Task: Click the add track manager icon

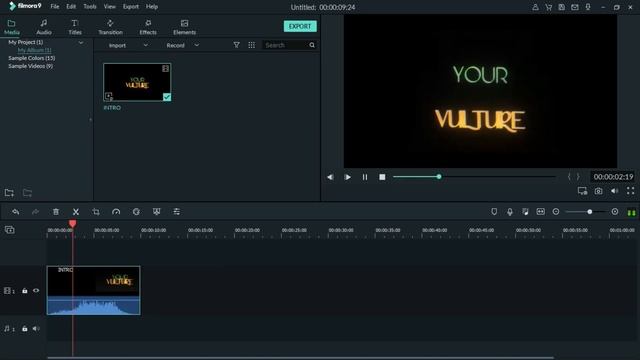Action: click(x=9, y=230)
